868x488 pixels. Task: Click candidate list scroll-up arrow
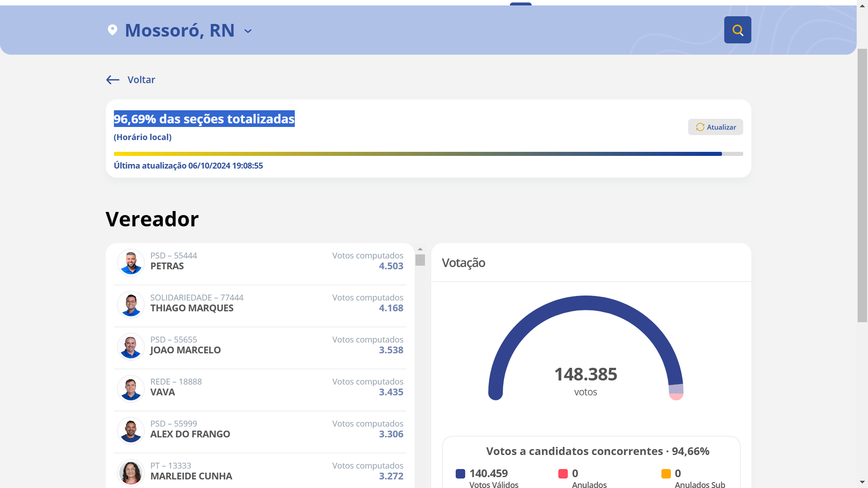420,249
